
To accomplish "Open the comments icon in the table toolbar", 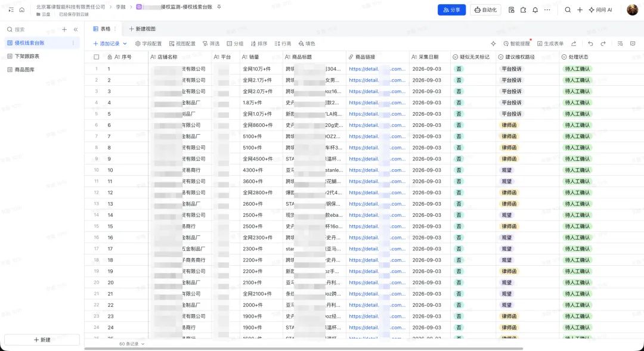I will click(x=633, y=44).
